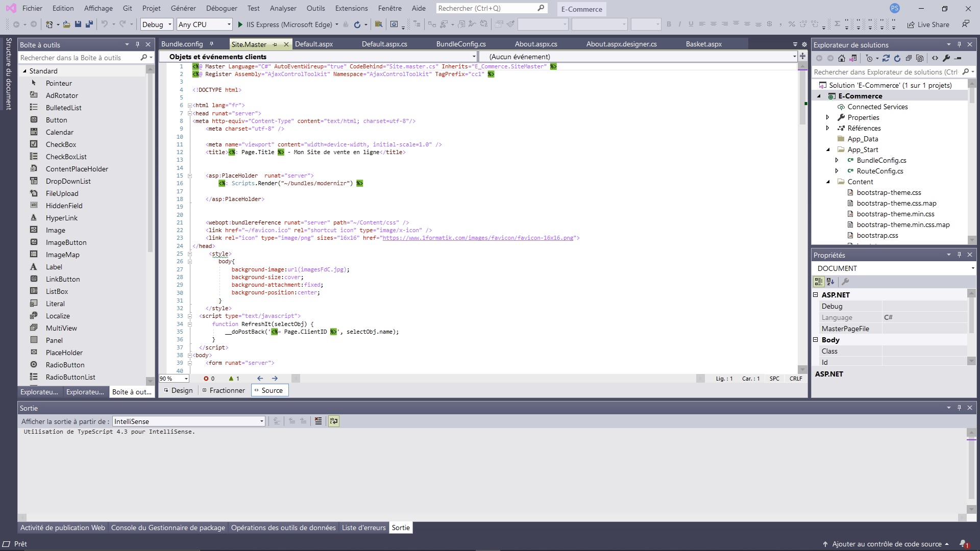Open the (Aucun événement) dropdown
This screenshot has height=551, width=980.
(x=638, y=57)
